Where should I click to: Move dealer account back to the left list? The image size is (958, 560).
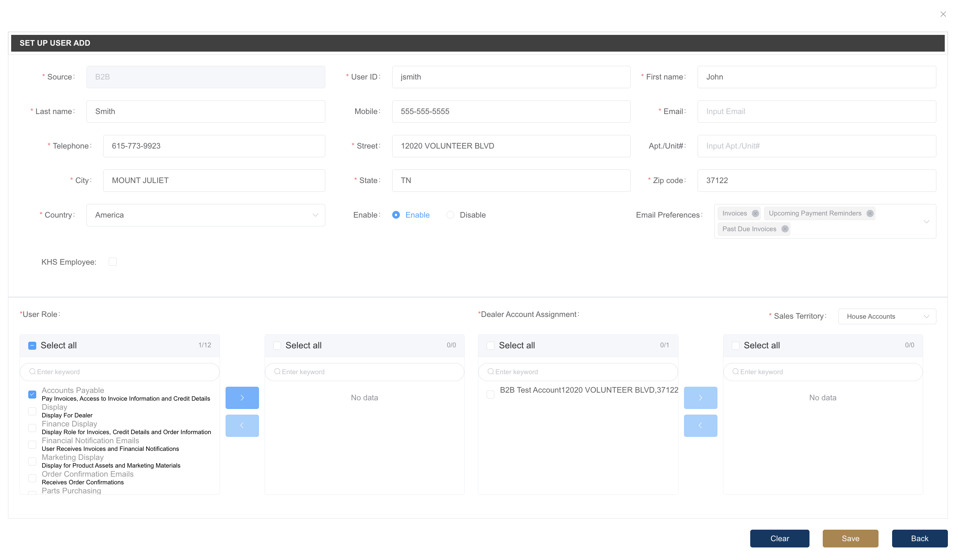coord(700,425)
